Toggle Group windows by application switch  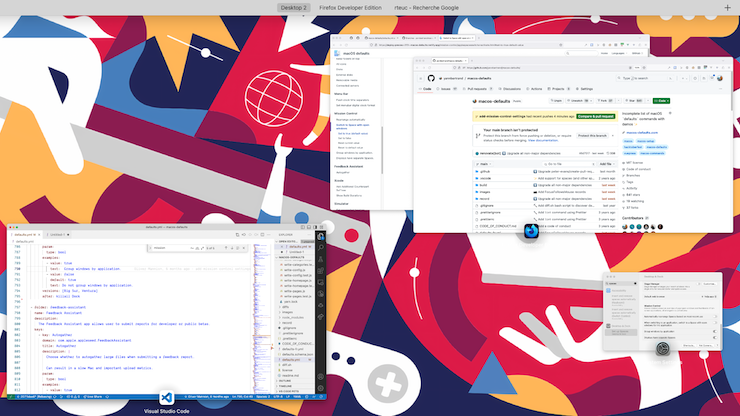click(x=715, y=331)
